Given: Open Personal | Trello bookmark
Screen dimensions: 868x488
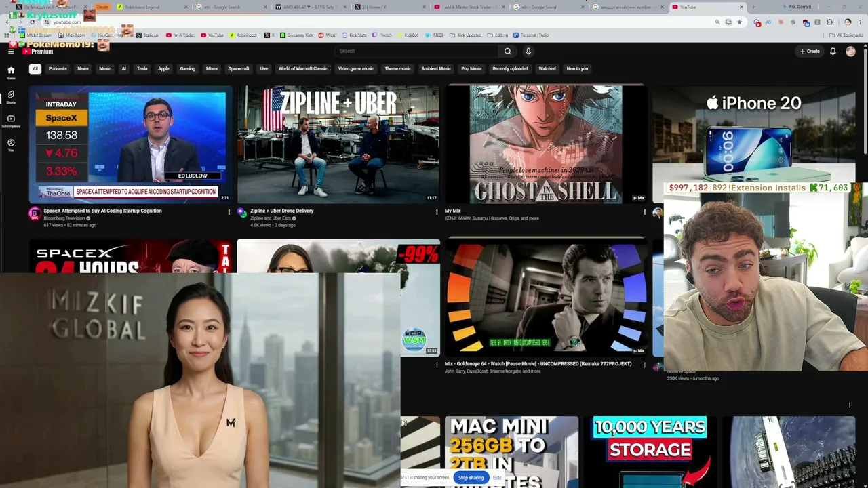Looking at the screenshot, I should (531, 35).
